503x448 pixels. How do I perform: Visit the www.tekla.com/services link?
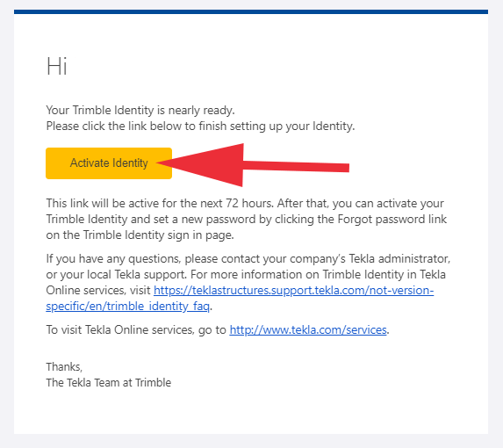308,330
